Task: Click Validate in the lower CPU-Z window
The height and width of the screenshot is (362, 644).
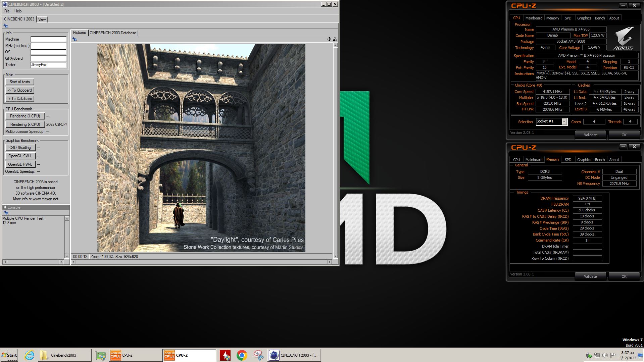Action: (x=590, y=276)
